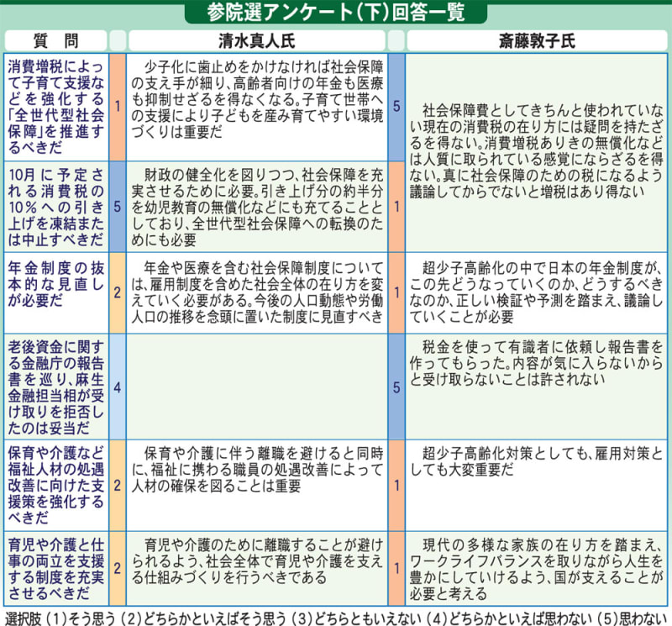Click the 選択肢 label in the footer
Screen dimensions: 672x626
click(24, 618)
